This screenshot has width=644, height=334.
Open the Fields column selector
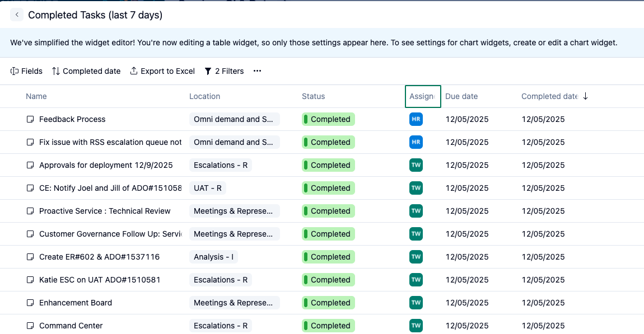pos(26,71)
